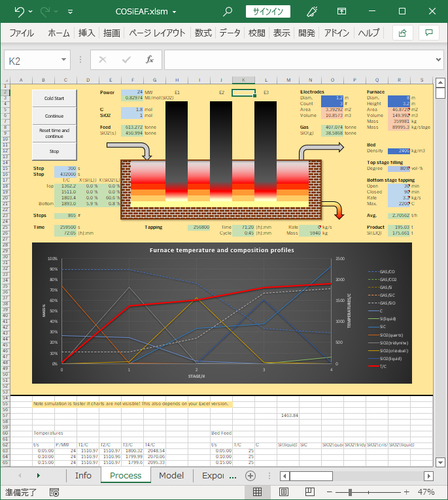Switch to the Model sheet tab

coord(171,475)
